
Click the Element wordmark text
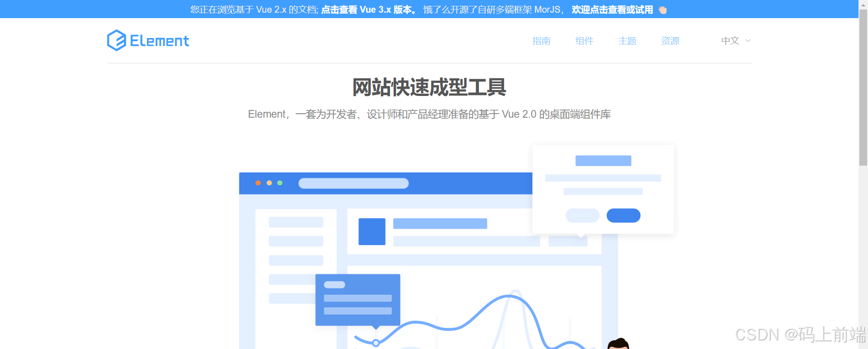pos(160,41)
